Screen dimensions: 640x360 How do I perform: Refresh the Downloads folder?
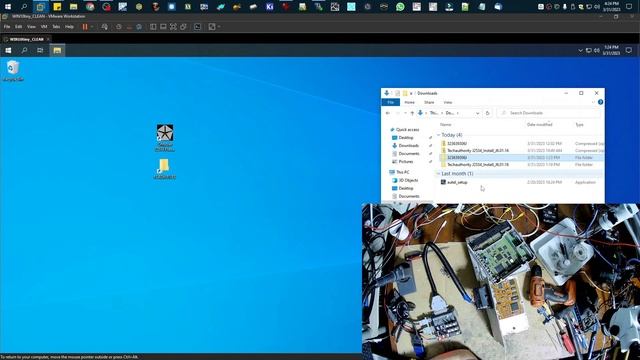click(487, 113)
